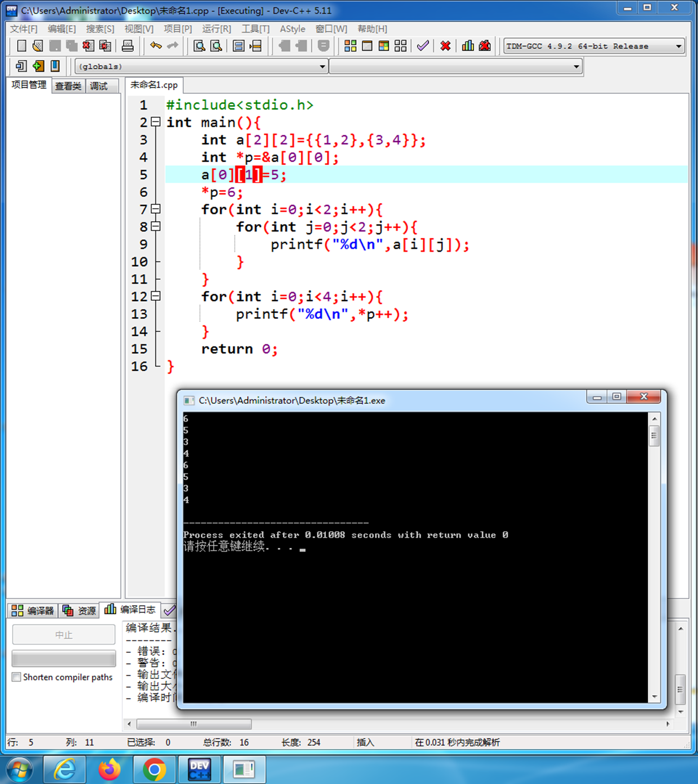Click the Compile four-squares icon

point(350,46)
